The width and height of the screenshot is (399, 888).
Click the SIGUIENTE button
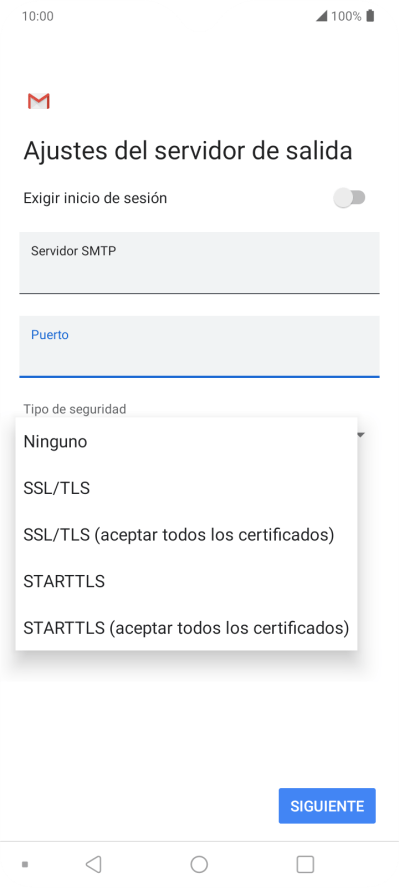327,806
